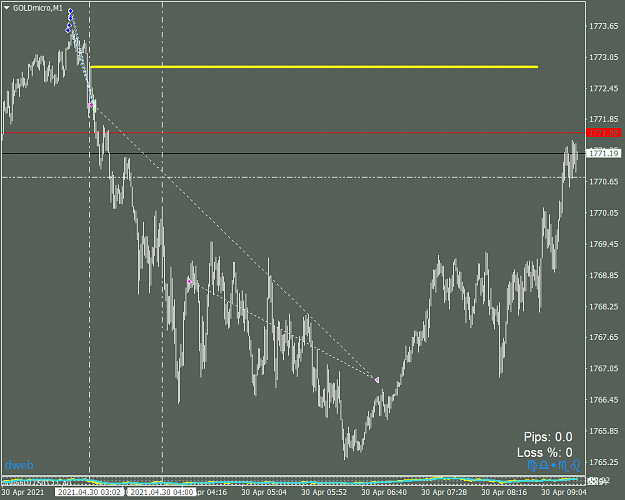Image resolution: width=625 pixels, height=500 pixels.
Task: Click the 1767.05 price axis value
Action: coord(604,368)
